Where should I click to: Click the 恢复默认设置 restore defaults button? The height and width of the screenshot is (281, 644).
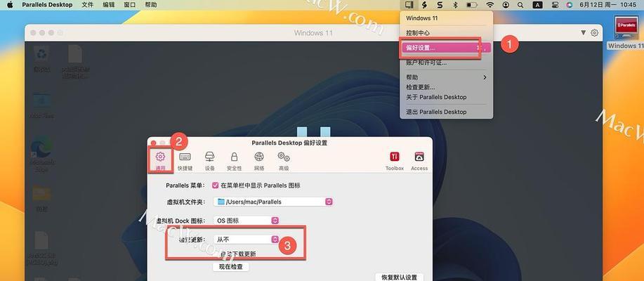(399, 277)
